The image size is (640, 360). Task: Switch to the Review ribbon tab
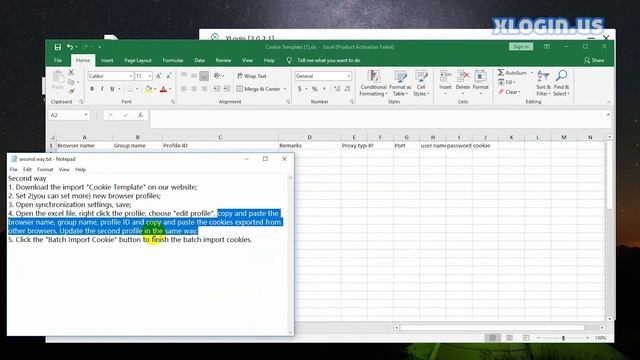[x=223, y=60]
